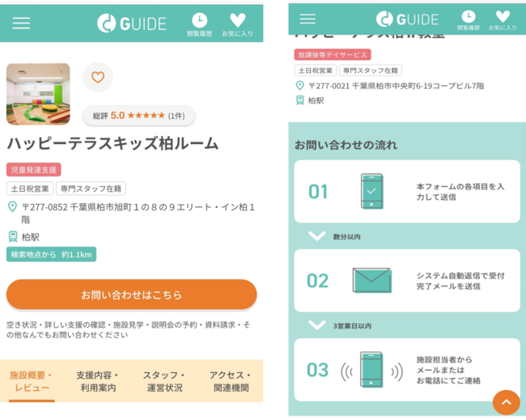Click お問い合わせはこちら orange button
This screenshot has width=526, height=420.
click(131, 295)
